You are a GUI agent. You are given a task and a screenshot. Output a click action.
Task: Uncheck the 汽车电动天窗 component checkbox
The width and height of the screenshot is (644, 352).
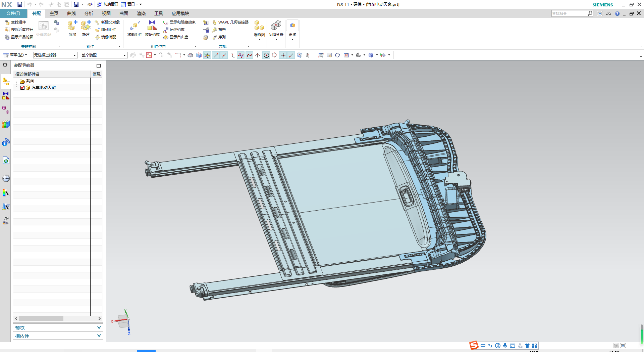[22, 88]
